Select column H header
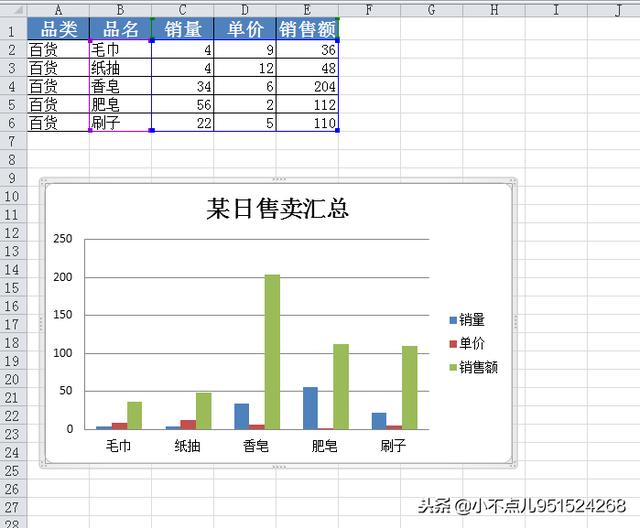 pyautogui.click(x=494, y=9)
